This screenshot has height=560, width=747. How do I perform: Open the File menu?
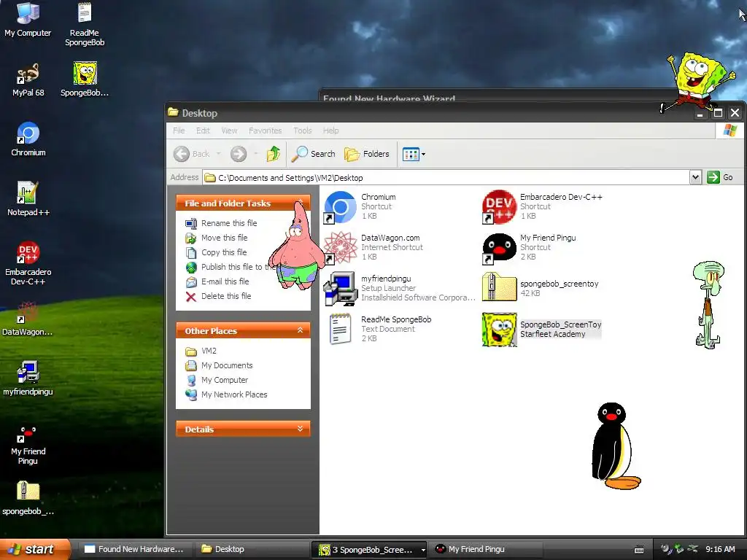click(x=179, y=131)
